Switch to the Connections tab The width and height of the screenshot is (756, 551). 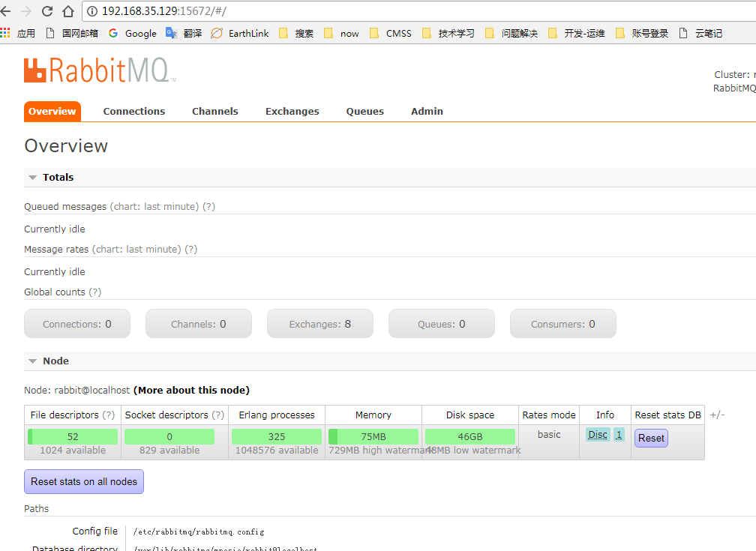point(134,112)
